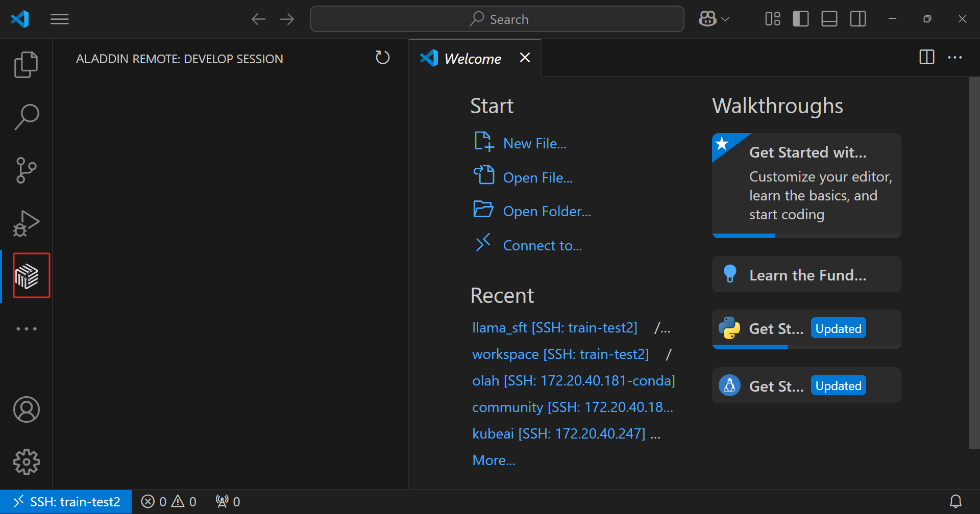
Task: Open the Run and Debug view
Action: [x=26, y=223]
